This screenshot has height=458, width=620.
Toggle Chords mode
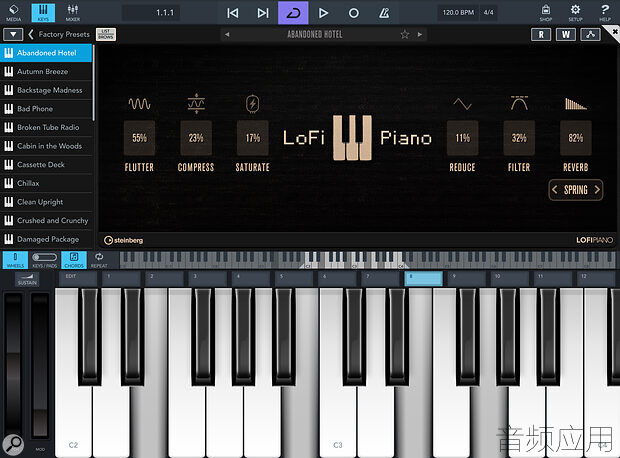[x=74, y=260]
